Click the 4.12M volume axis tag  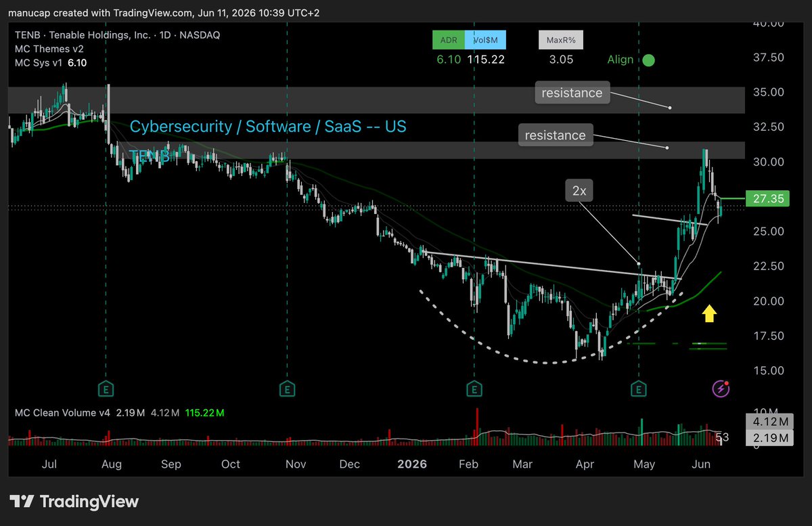[768, 422]
